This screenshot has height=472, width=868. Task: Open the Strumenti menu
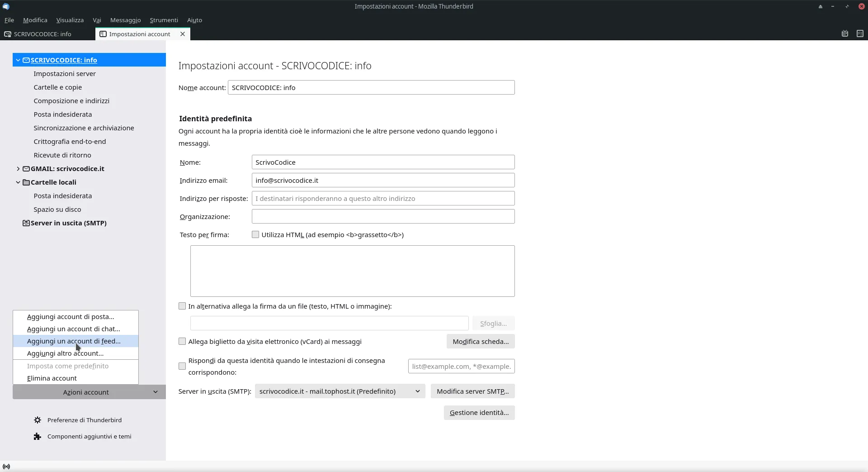pos(164,20)
